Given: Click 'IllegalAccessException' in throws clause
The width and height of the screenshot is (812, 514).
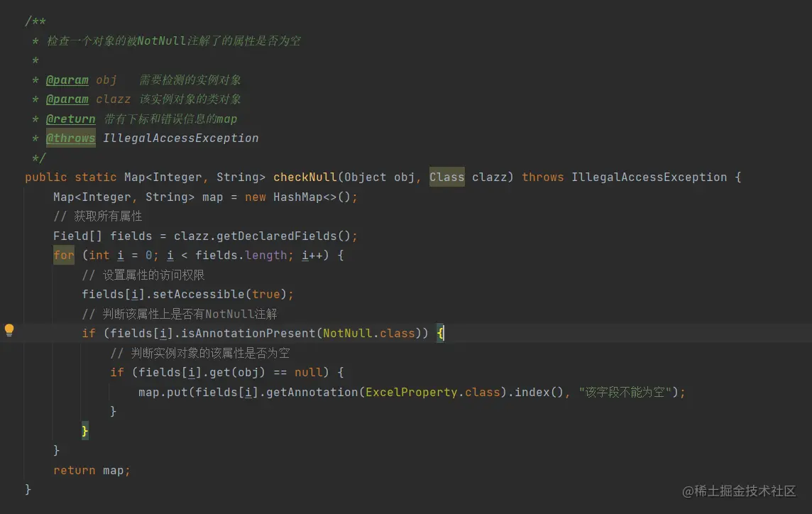Looking at the screenshot, I should point(649,177).
